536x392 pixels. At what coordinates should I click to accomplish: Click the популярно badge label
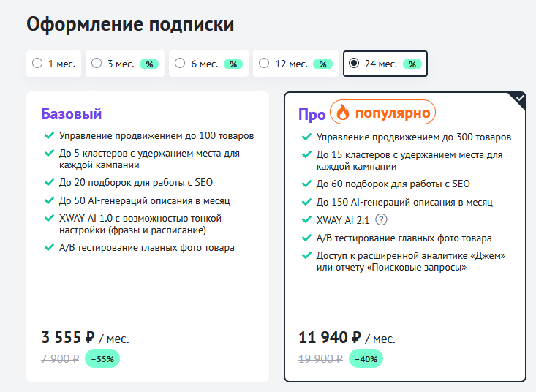click(x=393, y=113)
